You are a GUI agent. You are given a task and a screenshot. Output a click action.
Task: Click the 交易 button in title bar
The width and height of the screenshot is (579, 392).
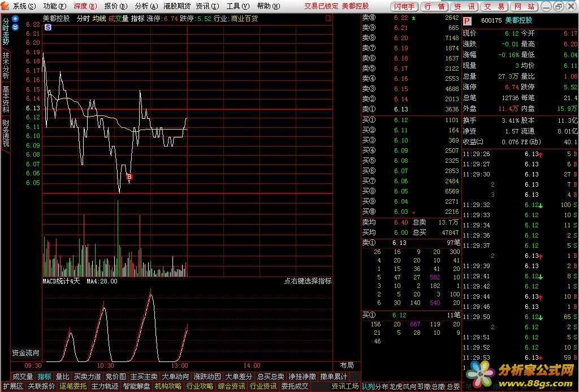tap(494, 7)
